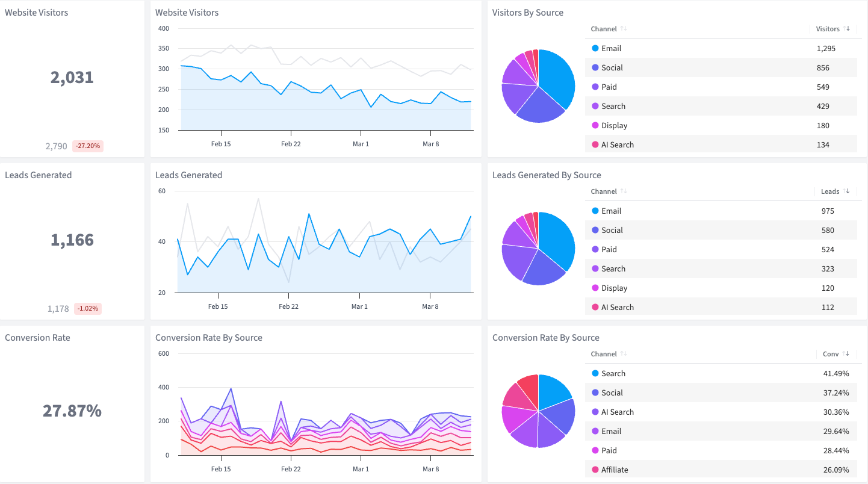The height and width of the screenshot is (484, 868).
Task: Click the Leads Generated By Source pie chart
Action: pyautogui.click(x=538, y=249)
